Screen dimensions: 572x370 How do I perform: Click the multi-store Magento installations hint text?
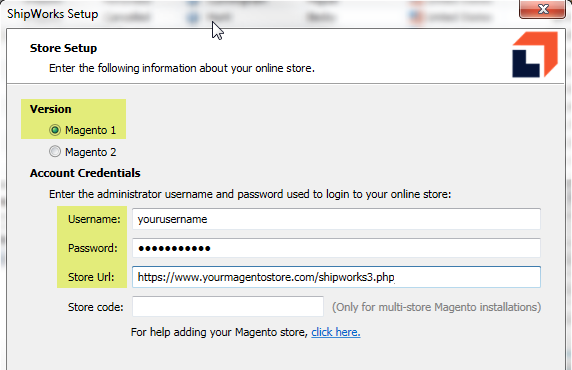tap(436, 307)
